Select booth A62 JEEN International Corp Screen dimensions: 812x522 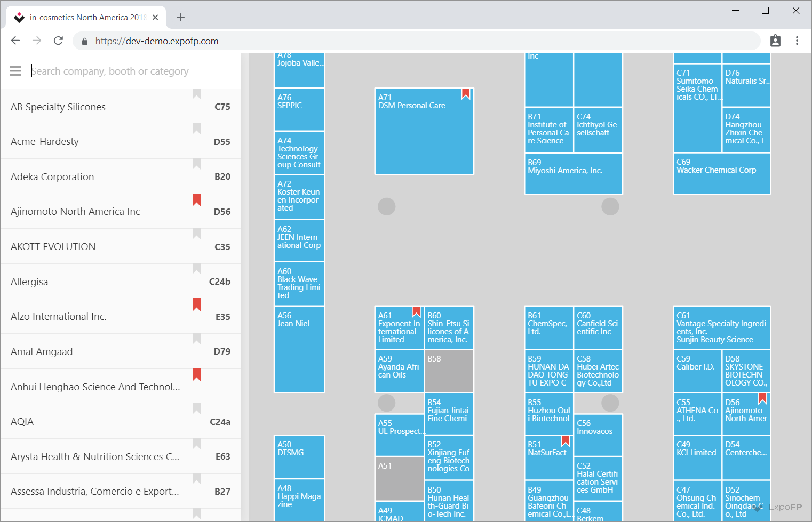tap(299, 241)
